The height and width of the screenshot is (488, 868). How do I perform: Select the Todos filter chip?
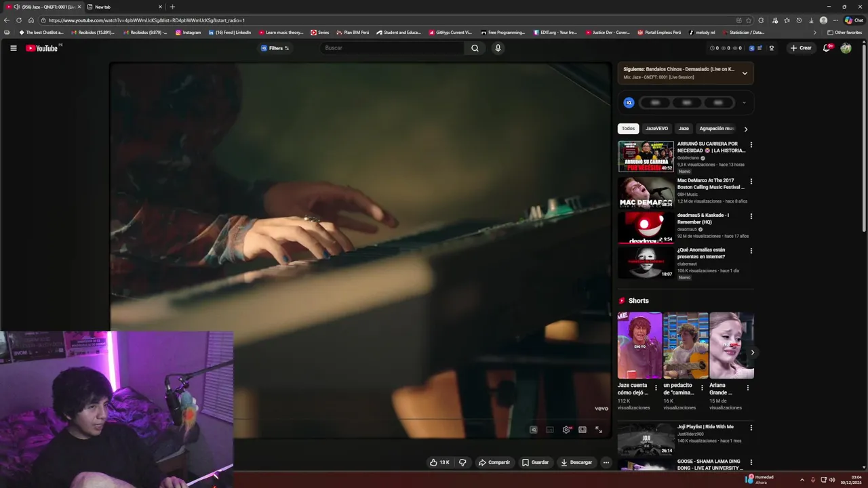629,129
